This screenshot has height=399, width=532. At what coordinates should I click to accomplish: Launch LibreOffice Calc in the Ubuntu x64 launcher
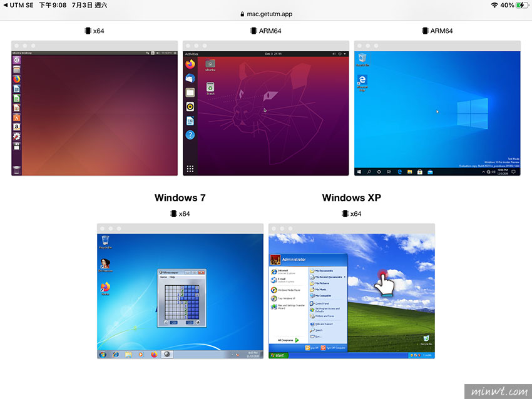click(x=17, y=98)
